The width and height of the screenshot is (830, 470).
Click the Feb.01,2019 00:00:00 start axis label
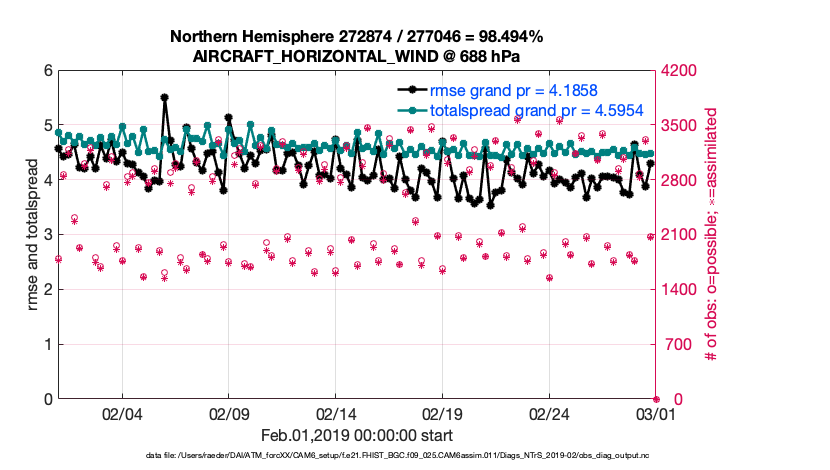[357, 435]
